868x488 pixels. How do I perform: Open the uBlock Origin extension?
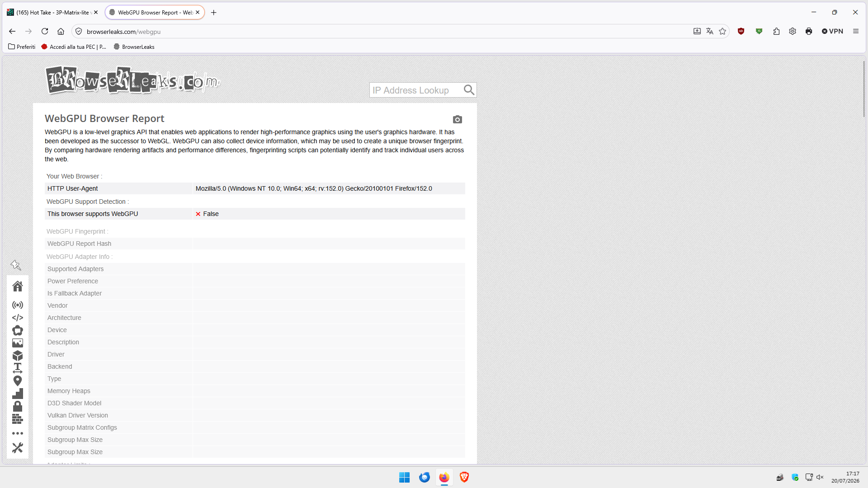tap(741, 32)
